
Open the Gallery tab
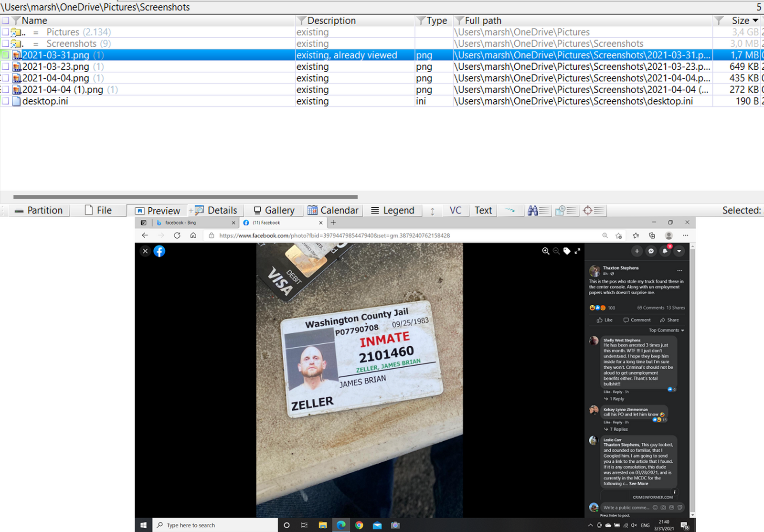274,211
